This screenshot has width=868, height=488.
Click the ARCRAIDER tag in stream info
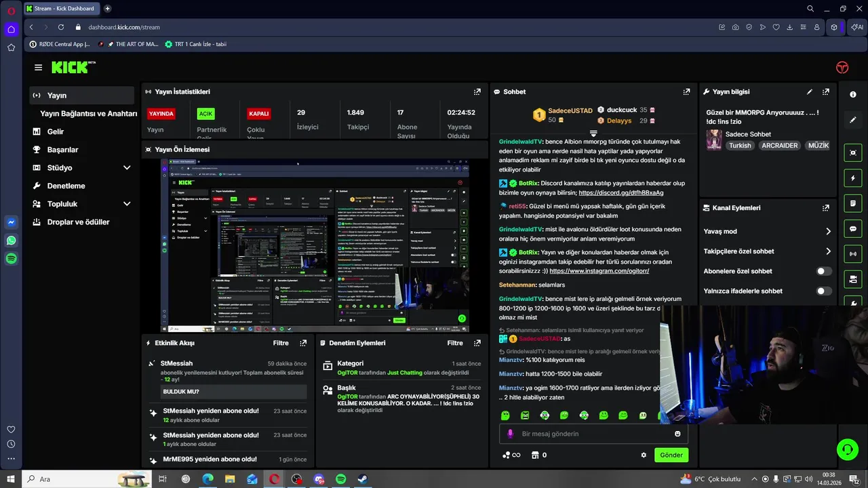[x=780, y=145]
